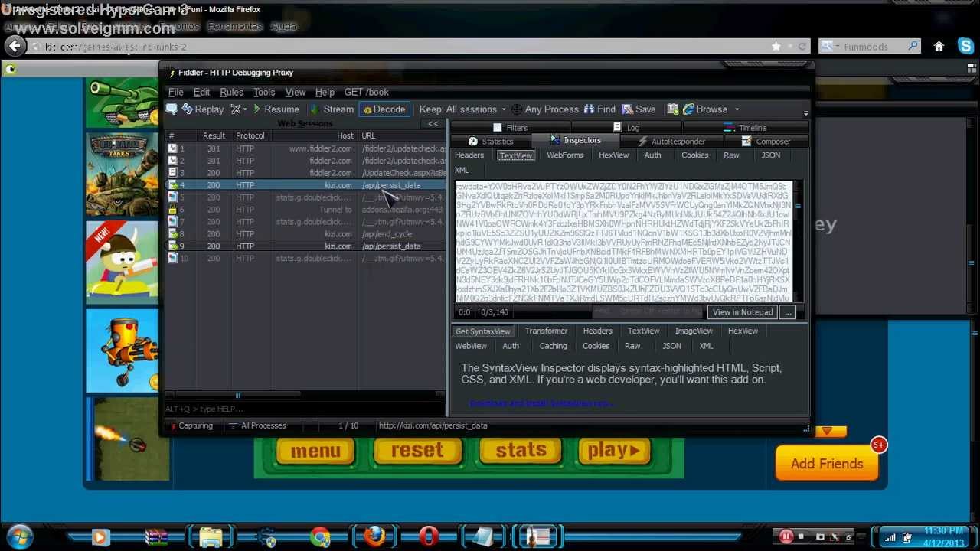Open the View menu in Fiddler
Image resolution: width=980 pixels, height=551 pixels.
(x=295, y=92)
